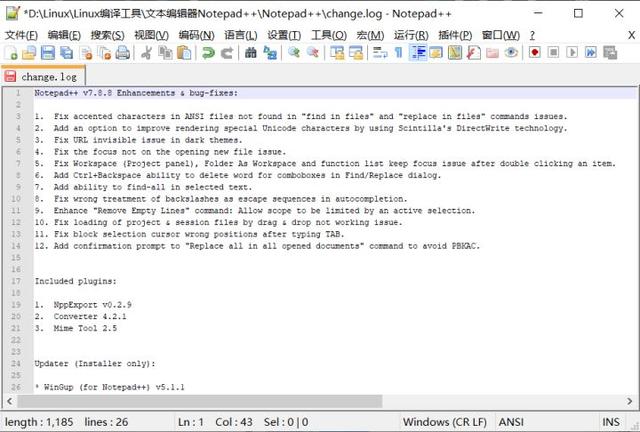Viewport: 640px width, 432px height.
Task: Click the Zoom Out magnifier icon
Action: point(313,53)
